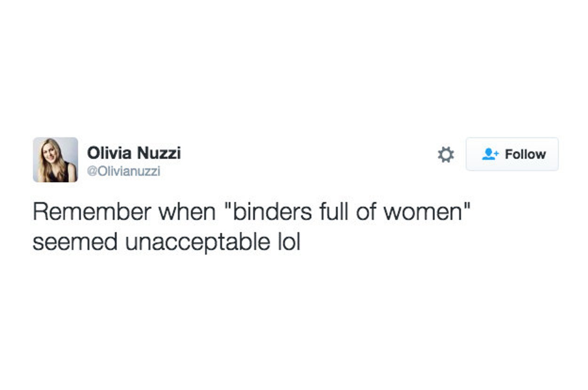Click the word "seemed" in the tweet
Viewport: 588px width, 390px height.
pos(75,242)
